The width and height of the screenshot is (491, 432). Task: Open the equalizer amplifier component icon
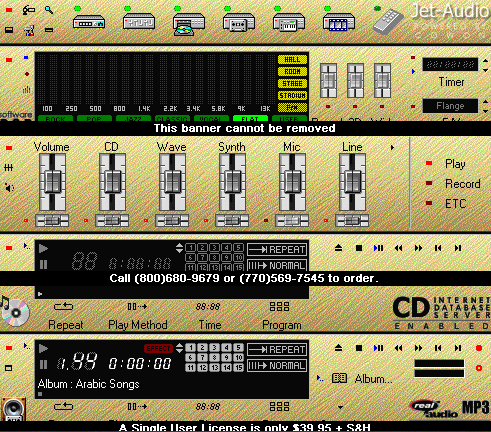tap(139, 22)
